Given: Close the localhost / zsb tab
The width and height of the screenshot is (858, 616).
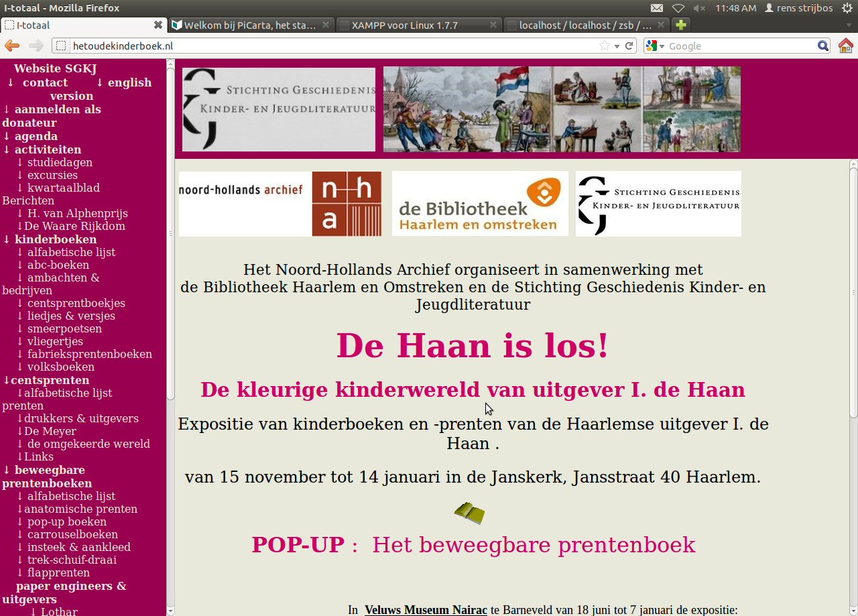Looking at the screenshot, I should coord(661,25).
